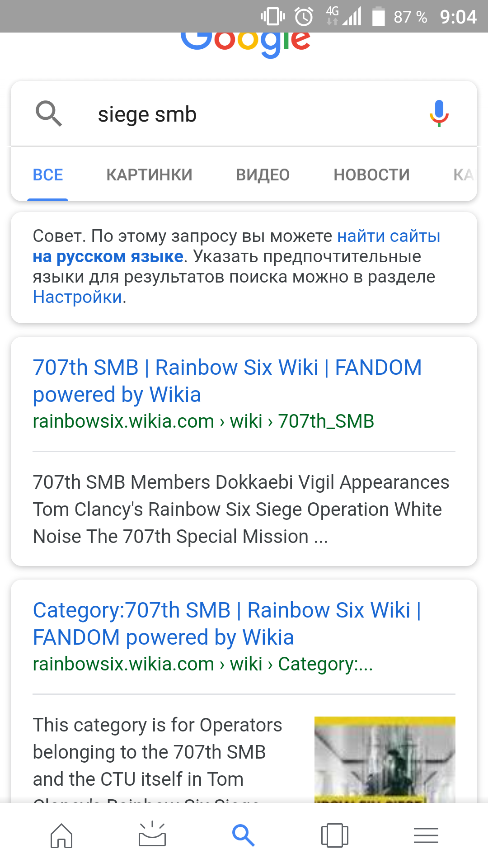Open the browser hamburger menu
Viewport: 488px width, 868px height.
click(x=426, y=835)
